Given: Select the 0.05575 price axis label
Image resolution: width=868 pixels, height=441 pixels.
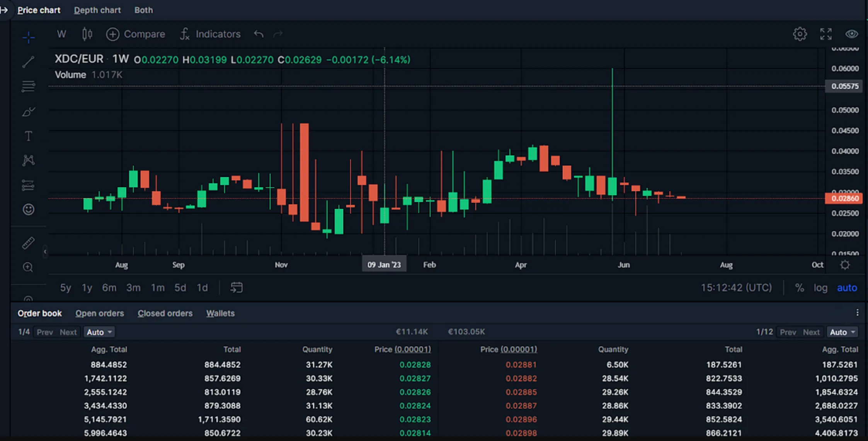Looking at the screenshot, I should (845, 86).
